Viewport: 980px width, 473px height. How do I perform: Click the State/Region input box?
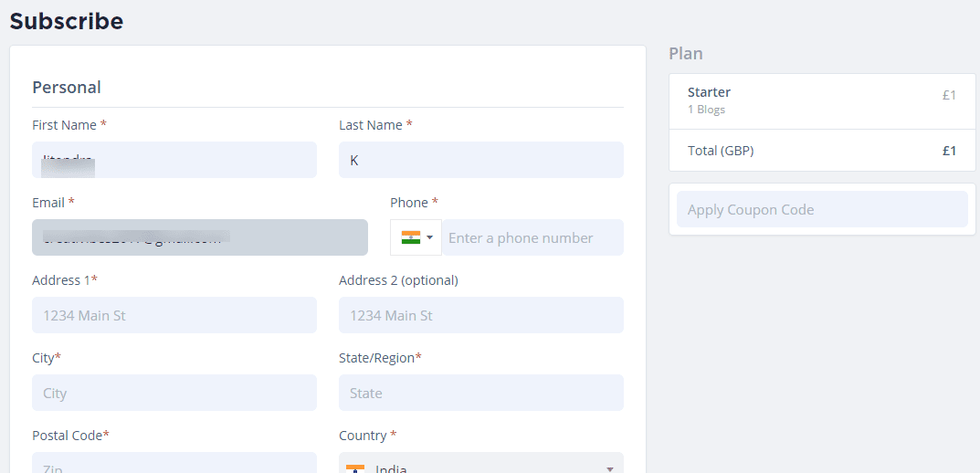480,393
